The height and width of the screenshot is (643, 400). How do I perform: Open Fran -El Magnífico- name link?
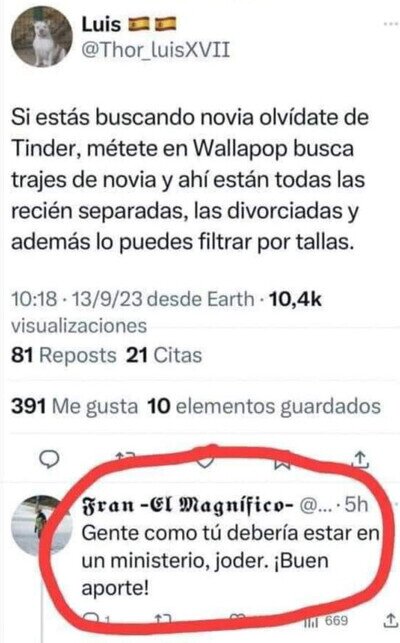coord(188,505)
